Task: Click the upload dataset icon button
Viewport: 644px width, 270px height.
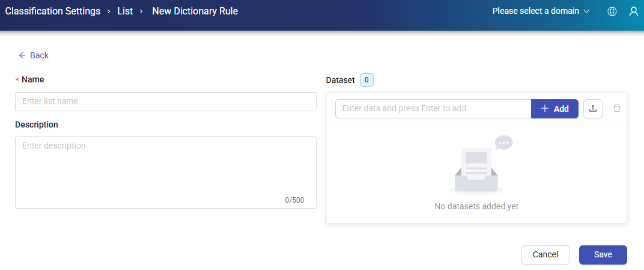Action: point(593,109)
